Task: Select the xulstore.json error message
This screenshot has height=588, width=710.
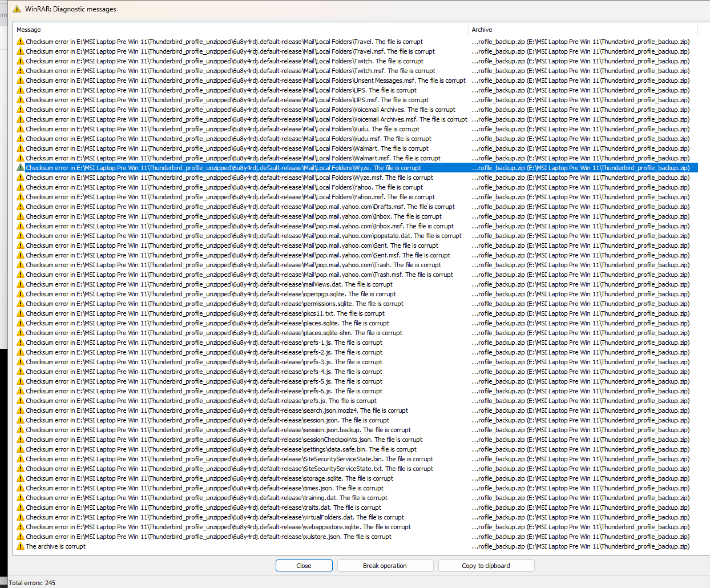Action: (x=208, y=537)
